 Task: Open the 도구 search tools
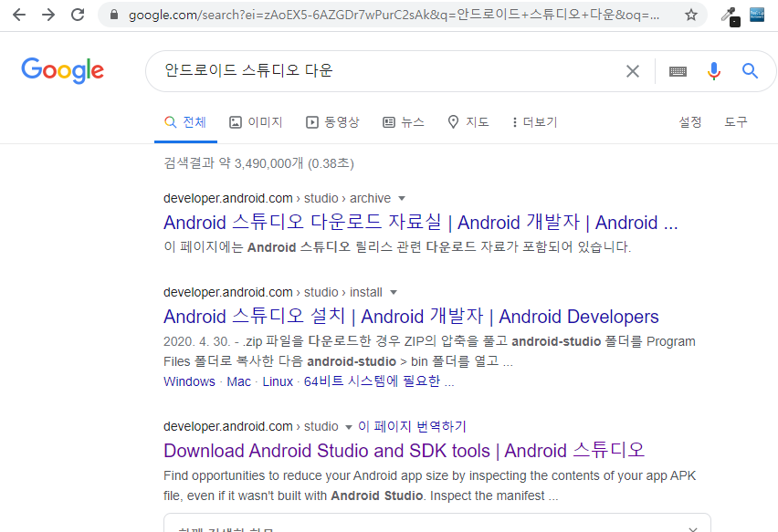click(x=736, y=122)
